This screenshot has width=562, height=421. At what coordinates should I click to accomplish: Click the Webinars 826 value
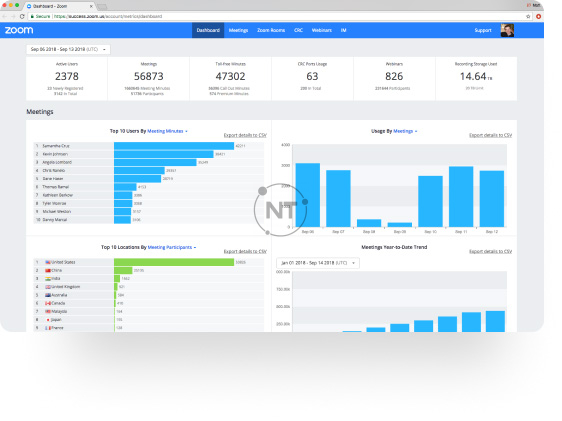394,76
